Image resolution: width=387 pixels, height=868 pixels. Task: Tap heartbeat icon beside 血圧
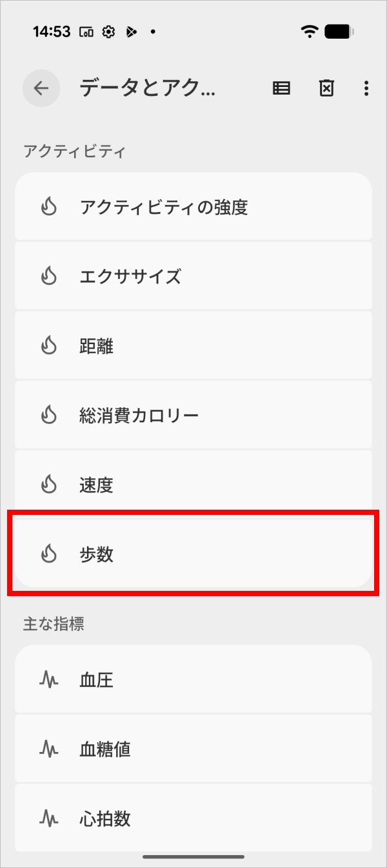49,680
